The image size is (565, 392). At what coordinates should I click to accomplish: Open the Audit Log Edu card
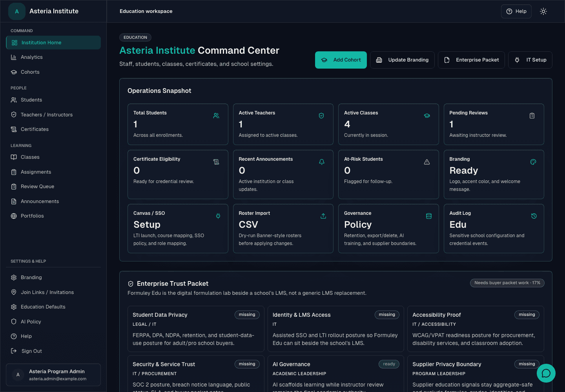pos(494,229)
